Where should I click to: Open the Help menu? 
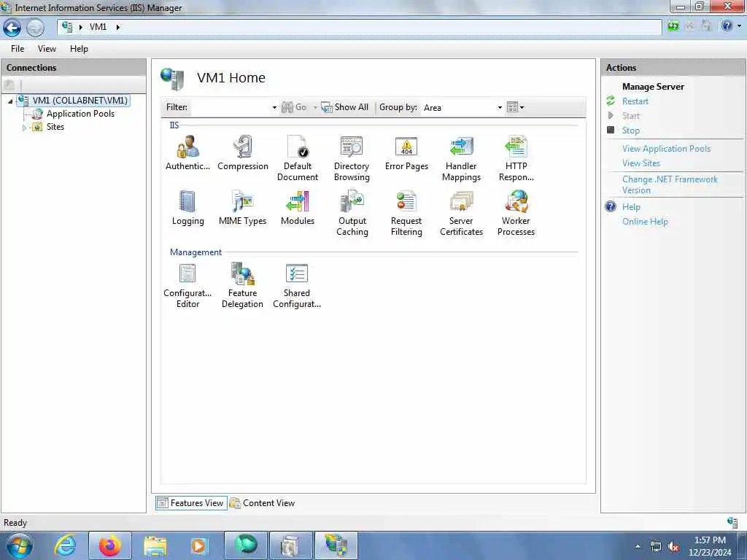coord(79,49)
